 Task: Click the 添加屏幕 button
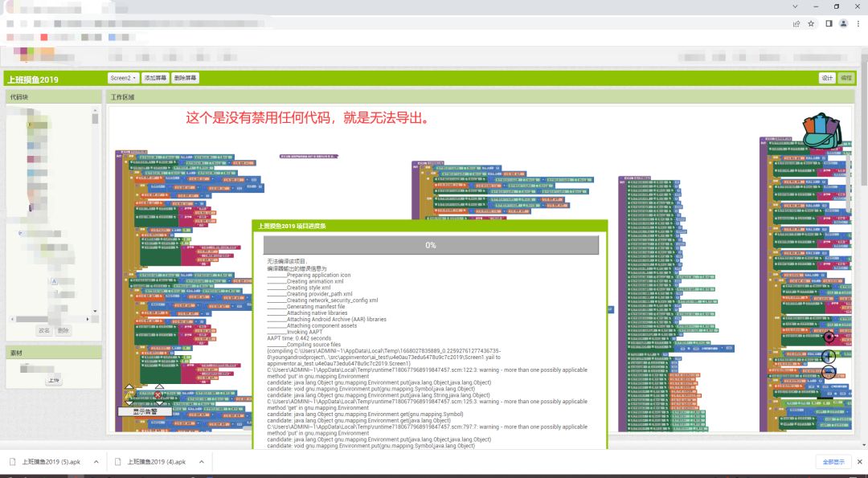point(155,78)
